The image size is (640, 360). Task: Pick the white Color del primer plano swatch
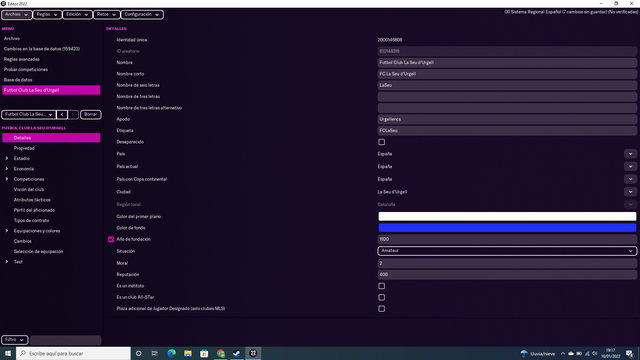507,216
